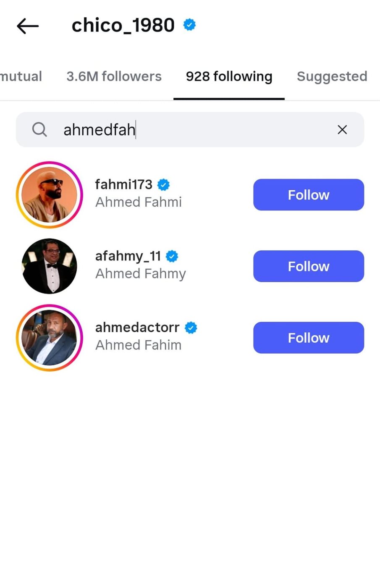The height and width of the screenshot is (588, 380).
Task: Tap the back arrow icon
Action: (28, 26)
